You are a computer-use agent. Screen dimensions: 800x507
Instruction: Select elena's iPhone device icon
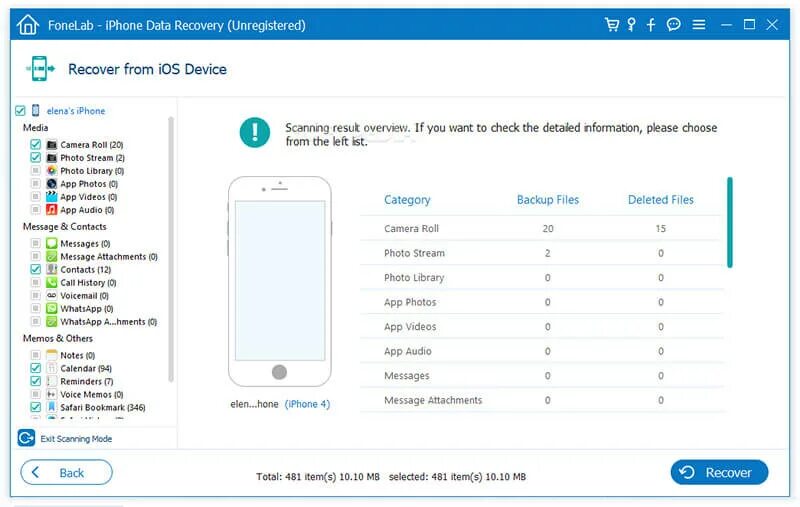click(36, 110)
